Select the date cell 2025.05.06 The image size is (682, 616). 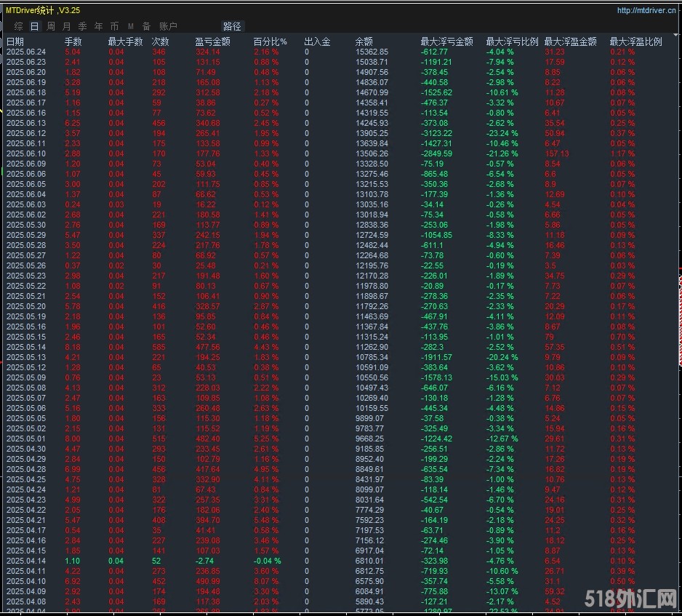pos(26,408)
